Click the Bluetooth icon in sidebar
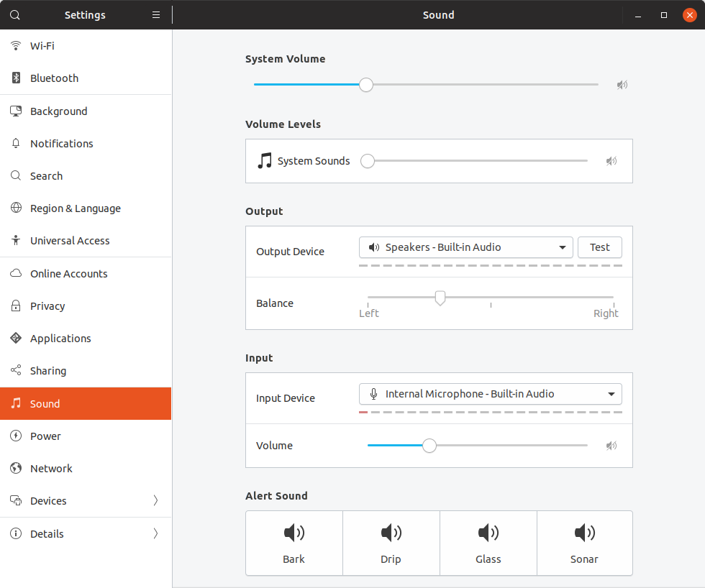Screen dimensions: 705x588 pyautogui.click(x=16, y=78)
